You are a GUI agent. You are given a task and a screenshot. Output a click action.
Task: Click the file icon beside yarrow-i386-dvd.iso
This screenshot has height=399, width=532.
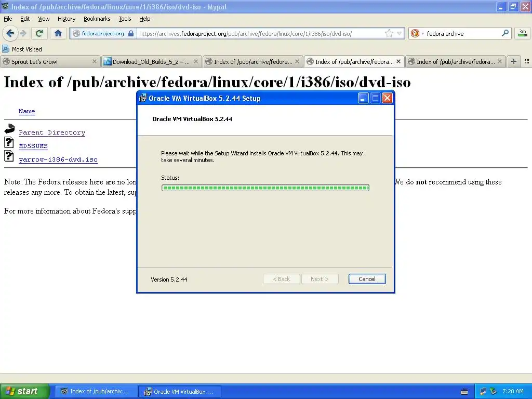click(x=9, y=156)
